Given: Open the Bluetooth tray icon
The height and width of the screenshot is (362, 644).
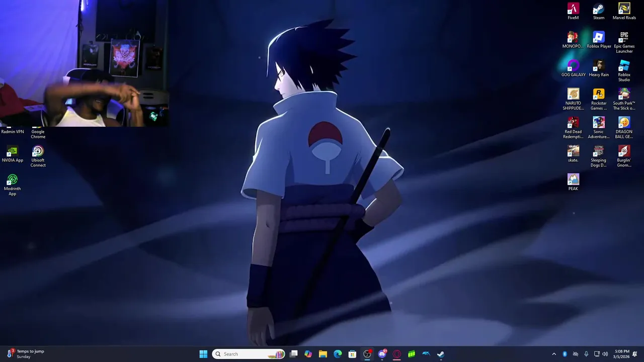Looking at the screenshot, I should point(565,354).
